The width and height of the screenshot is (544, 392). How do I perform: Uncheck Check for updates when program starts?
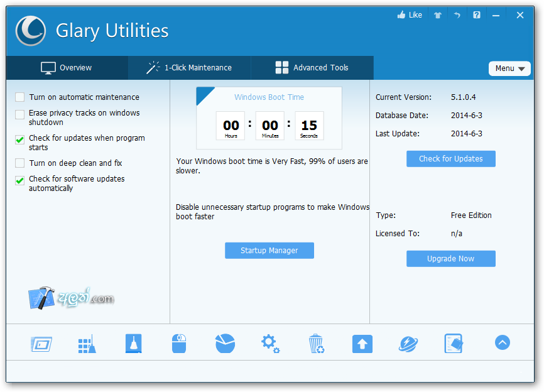click(x=19, y=139)
